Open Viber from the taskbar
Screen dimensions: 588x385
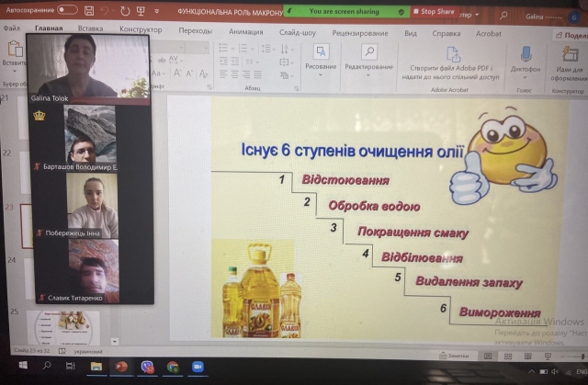click(146, 366)
